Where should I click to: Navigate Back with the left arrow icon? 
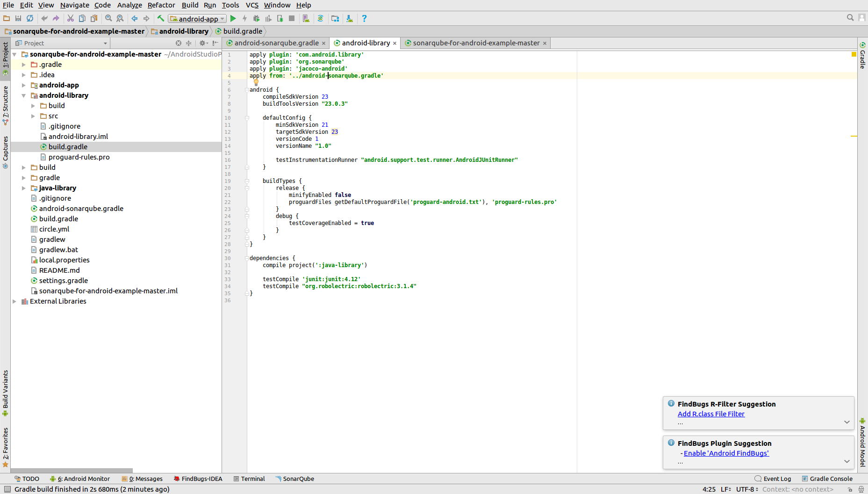tap(135, 18)
